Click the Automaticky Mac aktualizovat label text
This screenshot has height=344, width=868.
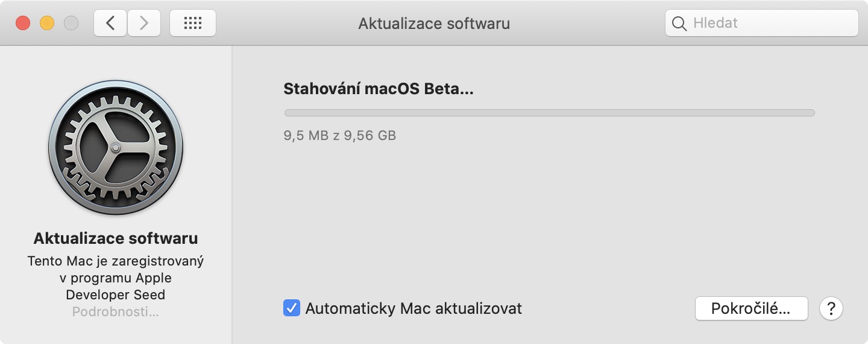(414, 308)
